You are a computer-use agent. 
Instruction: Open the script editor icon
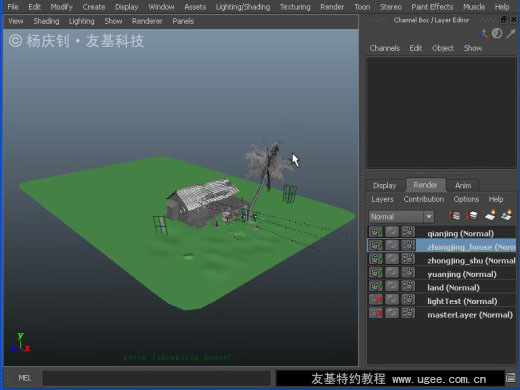510,378
